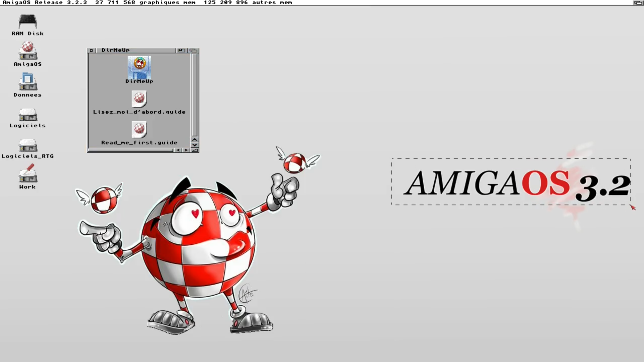Open the DirMeUp disk icon
The width and height of the screenshot is (644, 362).
pos(139,67)
